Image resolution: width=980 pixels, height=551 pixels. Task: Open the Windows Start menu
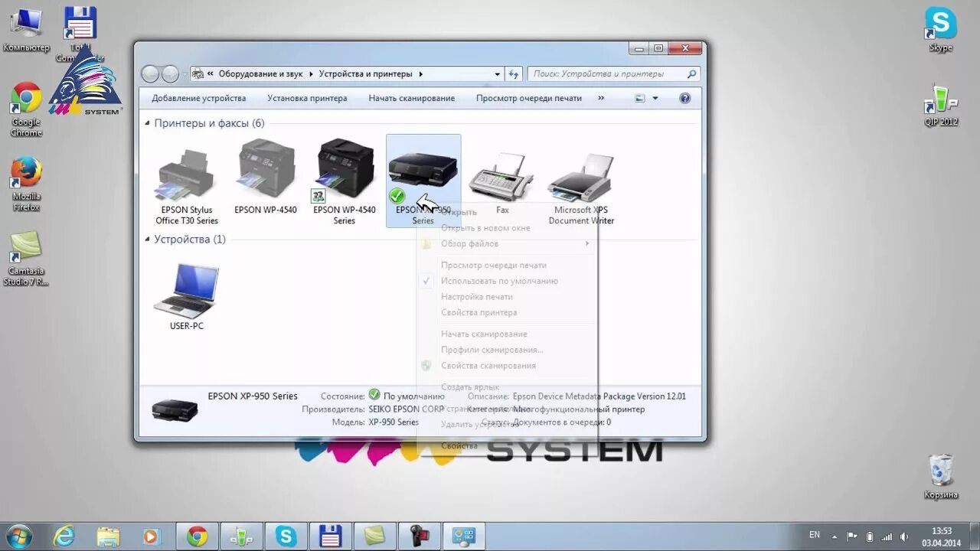(x=18, y=536)
